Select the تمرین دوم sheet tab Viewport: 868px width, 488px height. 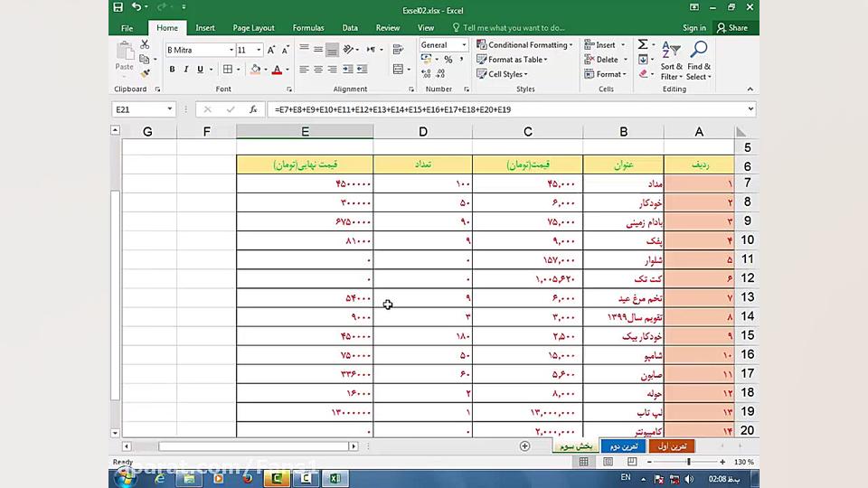[x=623, y=446]
